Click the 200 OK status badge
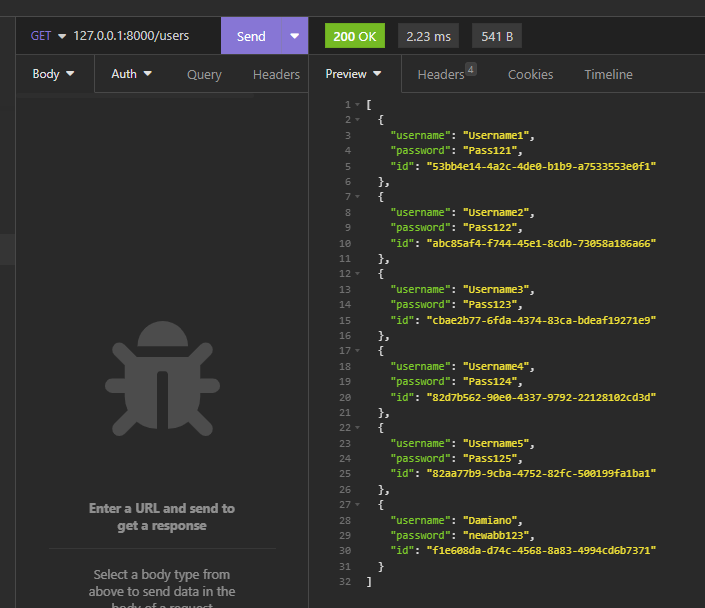This screenshot has height=608, width=705. (354, 37)
